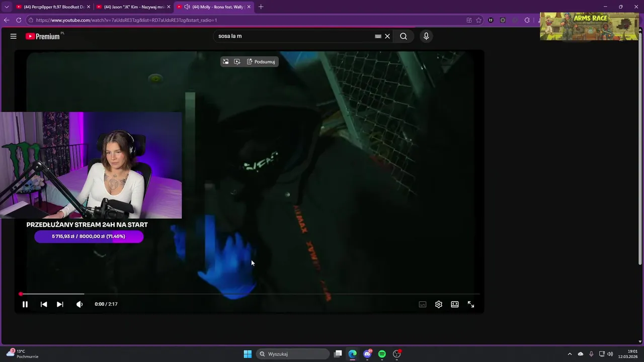Open a new browser tab

[261, 7]
